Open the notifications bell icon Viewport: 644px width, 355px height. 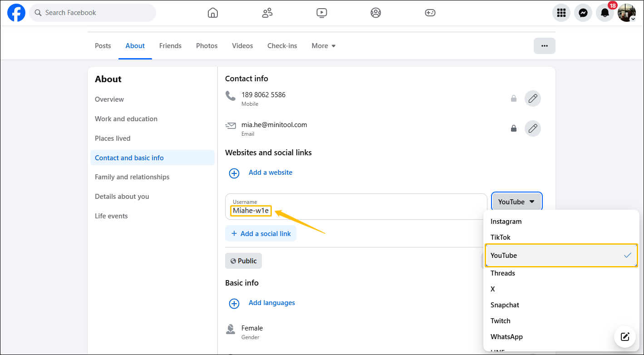point(605,13)
